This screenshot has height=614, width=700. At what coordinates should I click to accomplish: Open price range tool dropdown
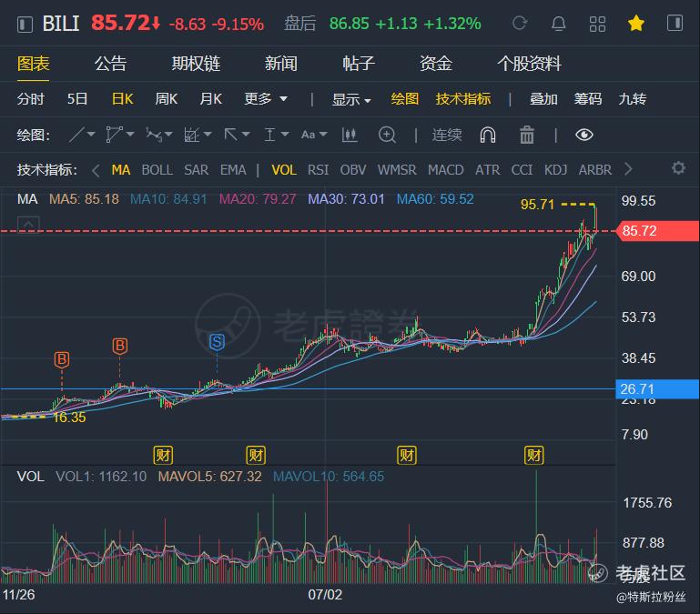click(x=276, y=135)
